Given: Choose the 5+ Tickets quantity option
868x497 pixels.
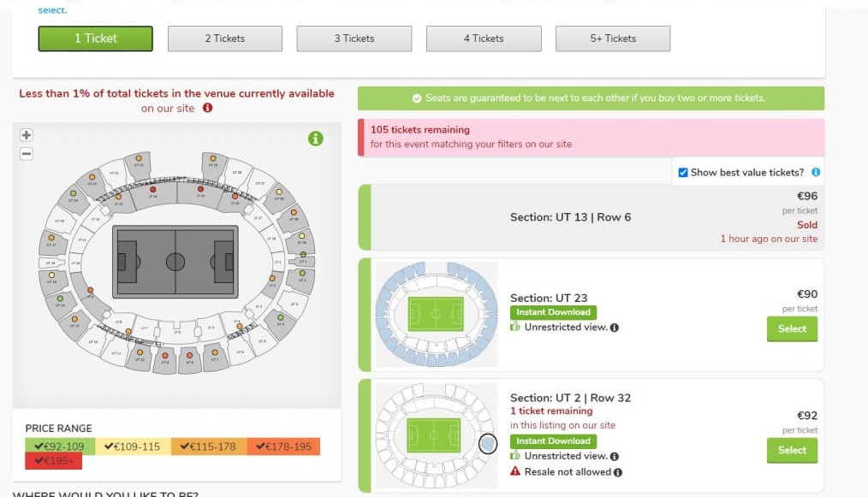Looking at the screenshot, I should 613,38.
